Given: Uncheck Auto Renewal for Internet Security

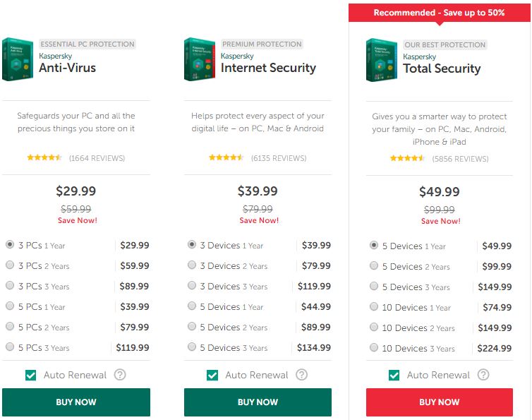Looking at the screenshot, I should [212, 376].
